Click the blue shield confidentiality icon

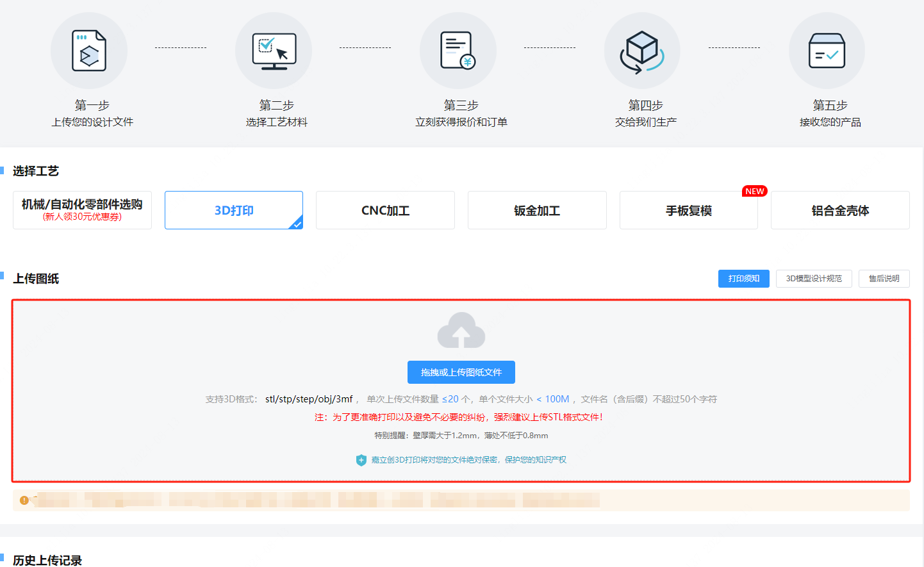[361, 460]
